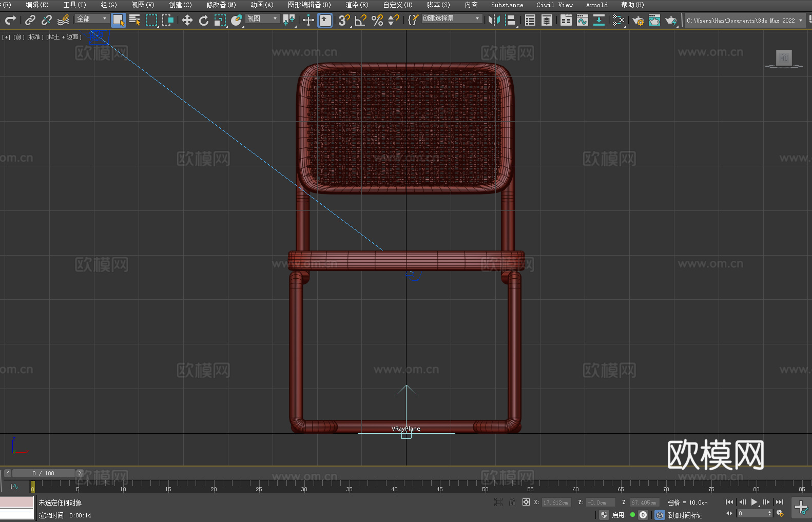Viewport: 812px width, 522px height.
Task: Toggle the Layer Explorer icon
Action: 547,20
